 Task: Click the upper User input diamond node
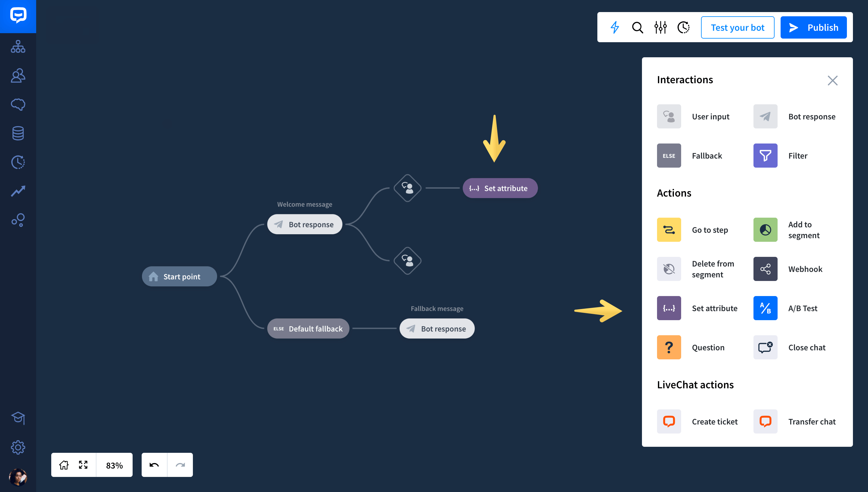tap(408, 188)
